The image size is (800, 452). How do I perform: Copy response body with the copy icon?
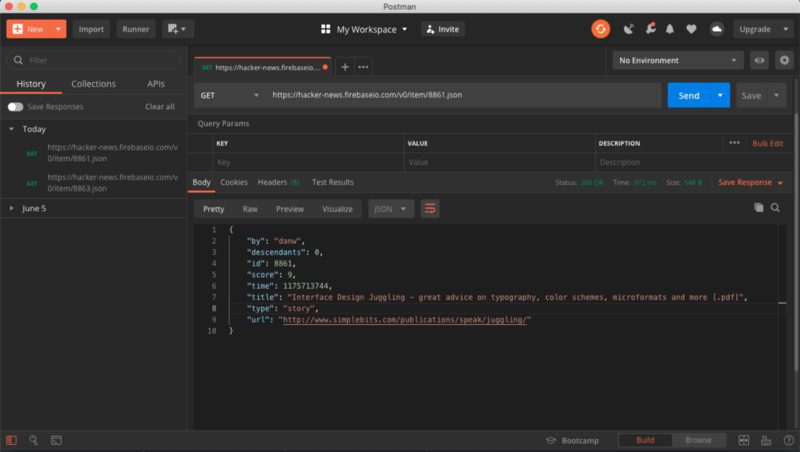[x=759, y=208]
